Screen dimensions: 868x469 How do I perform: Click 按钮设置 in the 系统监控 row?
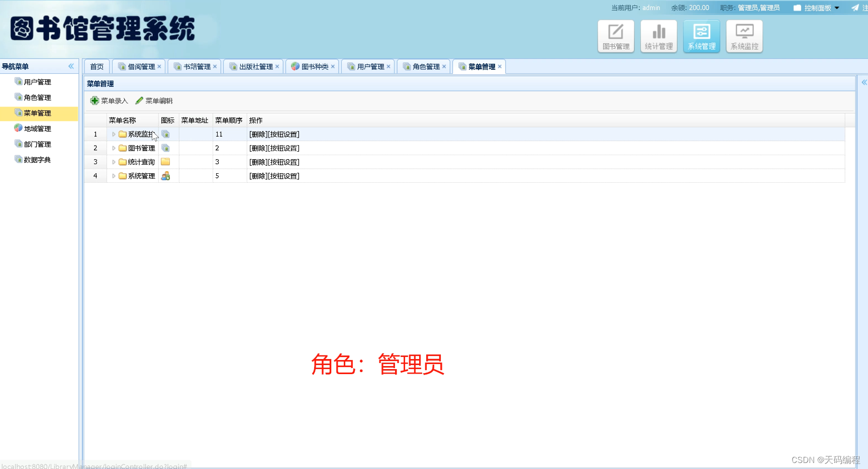pos(284,134)
